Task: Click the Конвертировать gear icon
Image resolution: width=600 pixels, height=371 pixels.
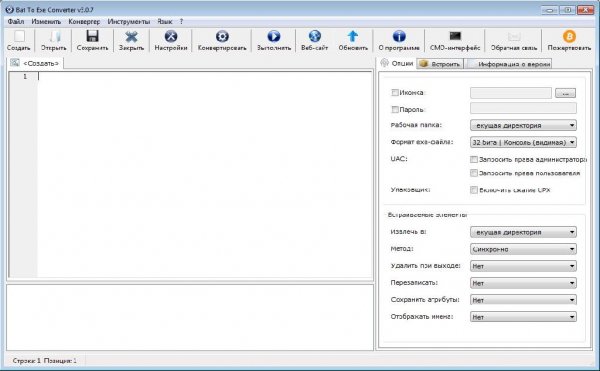Action: tap(222, 36)
